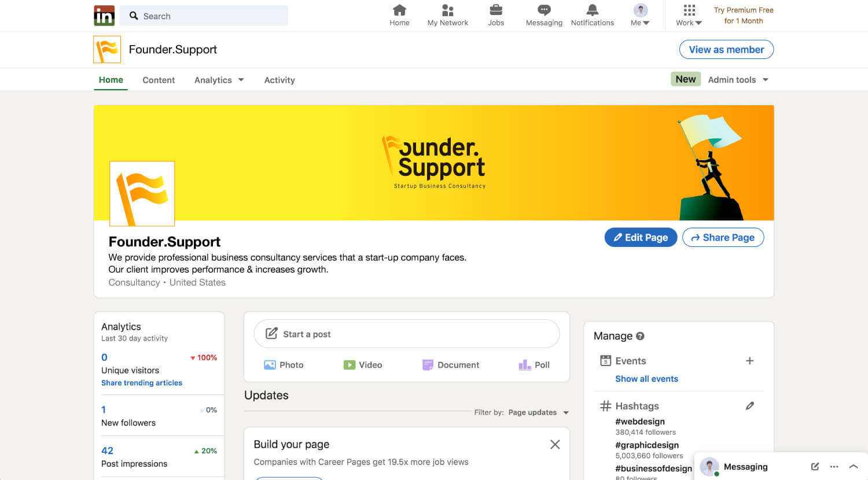Click Try Premium Free for 1 Month
This screenshot has width=868, height=480.
pyautogui.click(x=744, y=16)
